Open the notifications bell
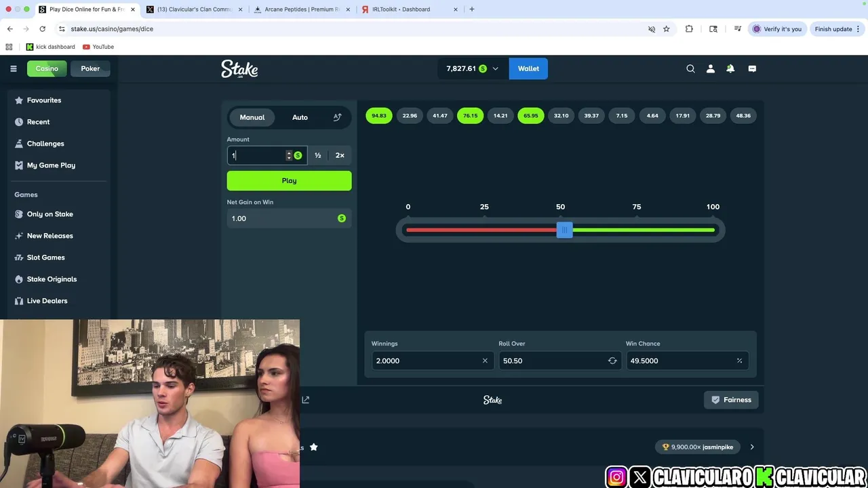Viewport: 868px width, 488px height. click(730, 68)
